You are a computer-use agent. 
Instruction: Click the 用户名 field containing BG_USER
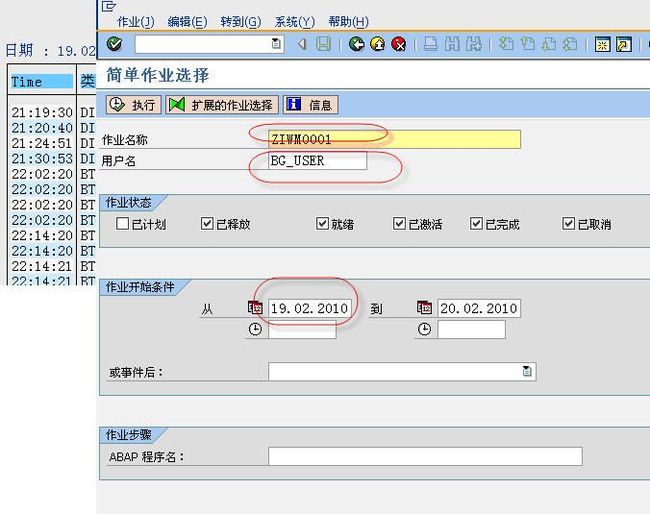(x=317, y=160)
